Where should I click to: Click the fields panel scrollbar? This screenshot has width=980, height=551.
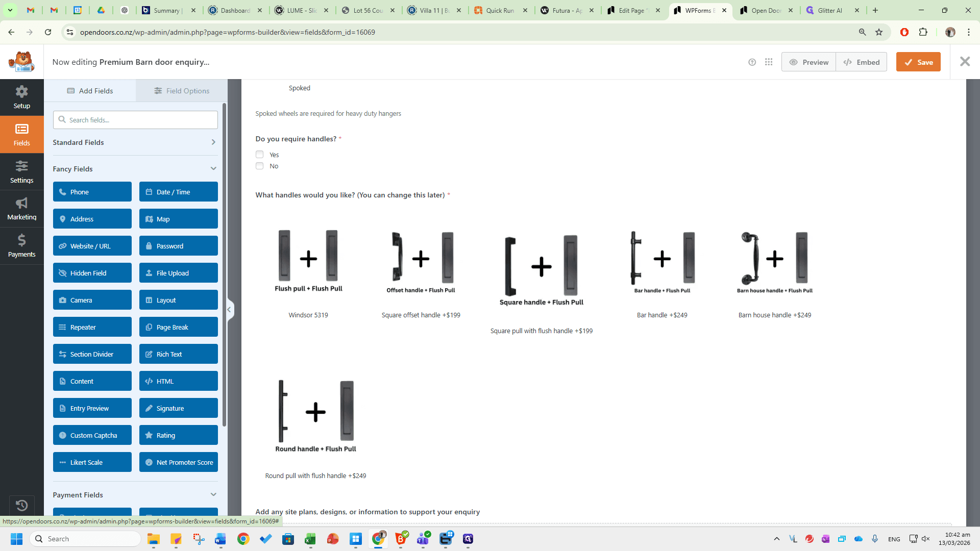click(x=224, y=265)
